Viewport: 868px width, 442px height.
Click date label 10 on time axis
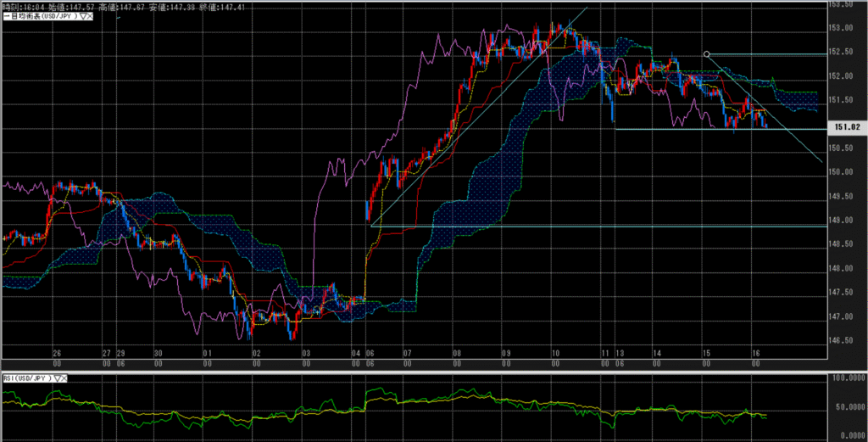click(555, 352)
